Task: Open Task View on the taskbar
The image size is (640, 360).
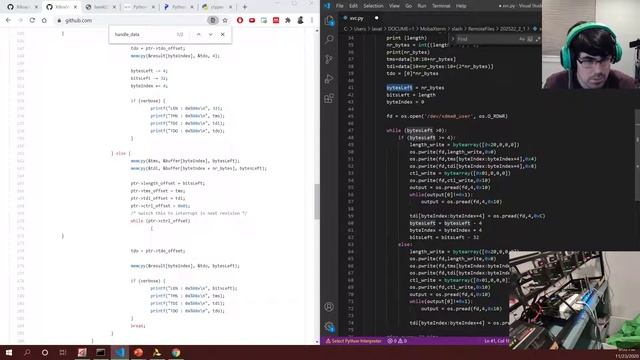Action: click(x=63, y=353)
